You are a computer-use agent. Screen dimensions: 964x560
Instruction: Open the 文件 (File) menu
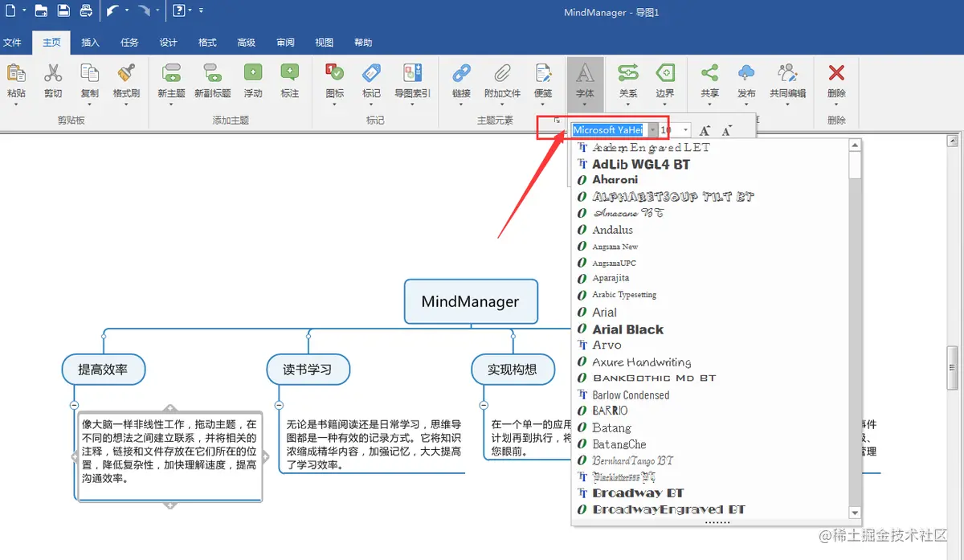pos(12,43)
